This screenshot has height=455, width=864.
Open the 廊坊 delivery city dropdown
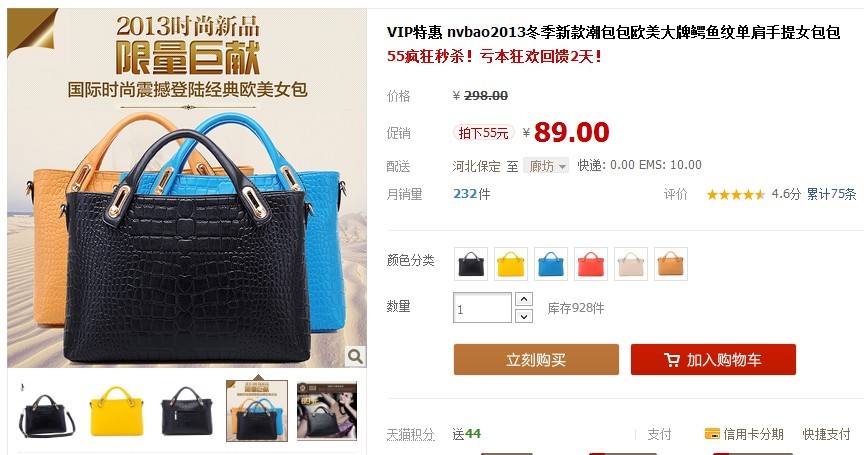pos(546,165)
